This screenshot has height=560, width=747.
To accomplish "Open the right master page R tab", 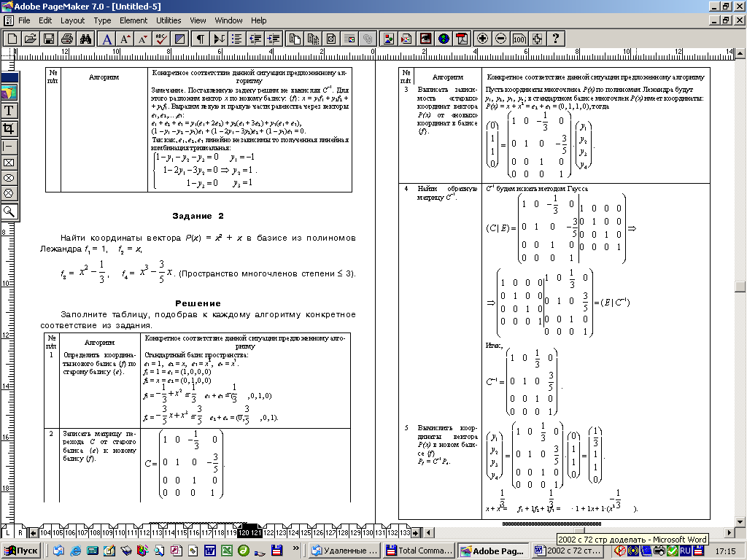I will (20, 532).
